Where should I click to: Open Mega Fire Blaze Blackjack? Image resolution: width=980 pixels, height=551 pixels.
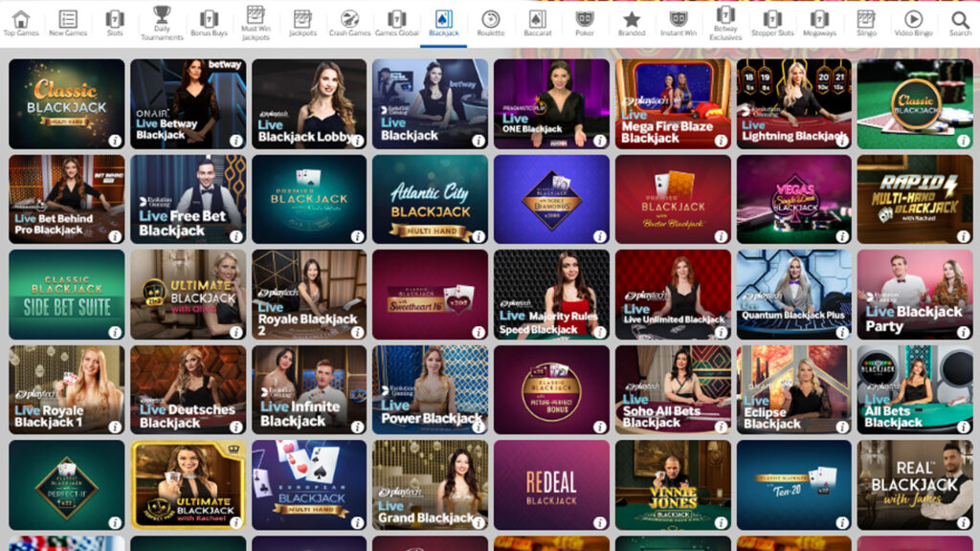(673, 103)
